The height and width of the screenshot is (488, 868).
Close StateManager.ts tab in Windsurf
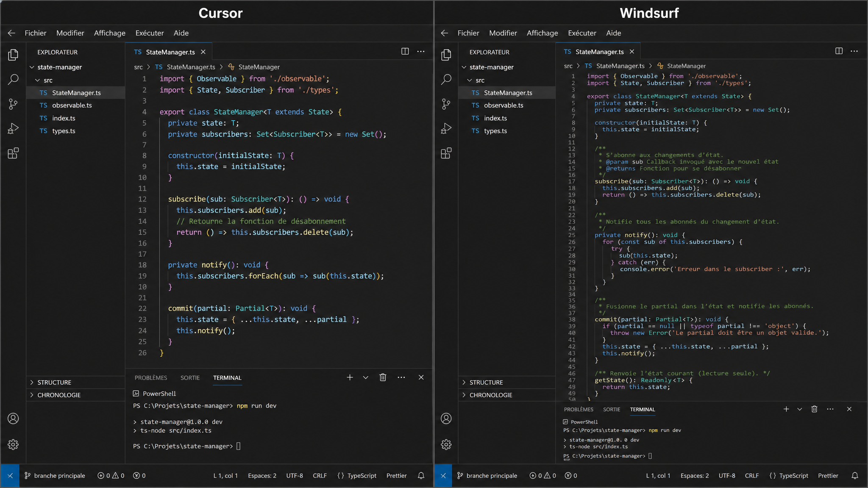tap(632, 51)
